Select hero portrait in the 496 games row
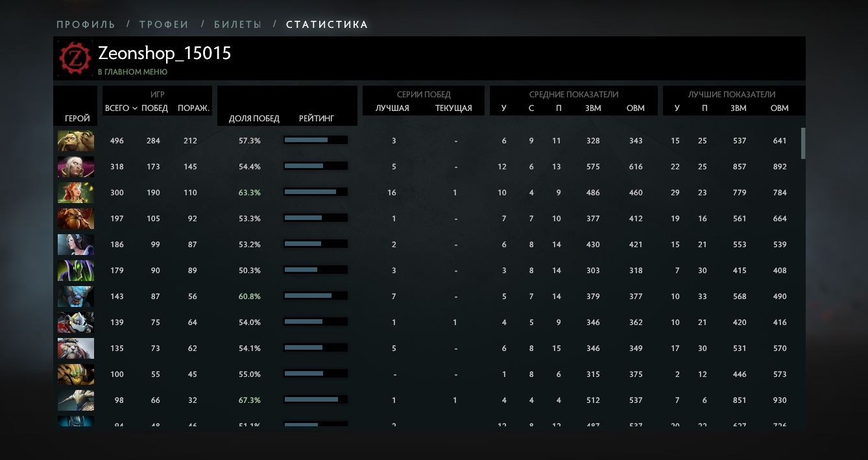 76,141
